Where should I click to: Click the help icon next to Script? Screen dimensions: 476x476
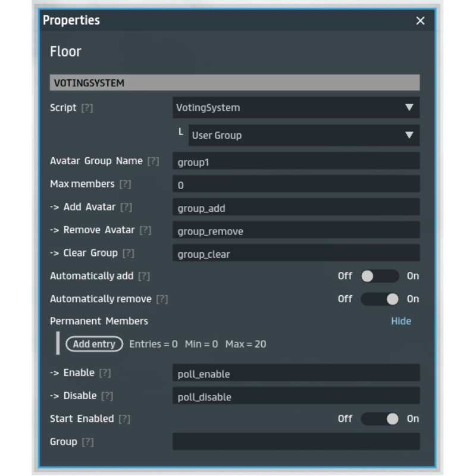click(x=87, y=108)
